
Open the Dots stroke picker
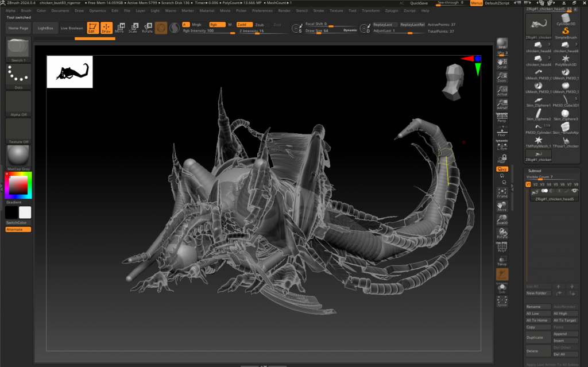18,76
